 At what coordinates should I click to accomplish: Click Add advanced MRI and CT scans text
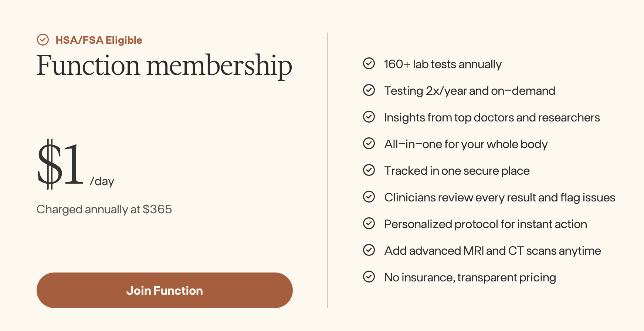[492, 251]
